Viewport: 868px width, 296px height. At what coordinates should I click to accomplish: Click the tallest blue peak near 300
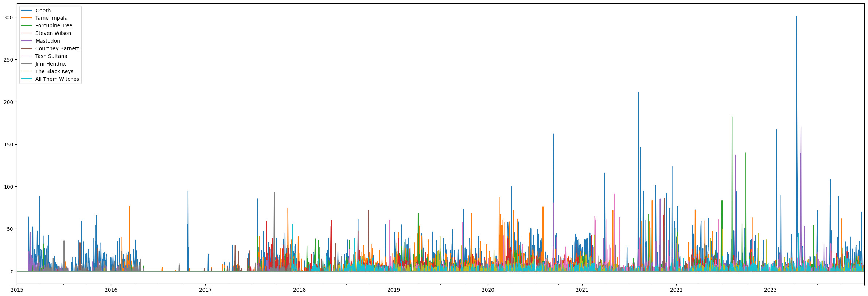click(796, 17)
